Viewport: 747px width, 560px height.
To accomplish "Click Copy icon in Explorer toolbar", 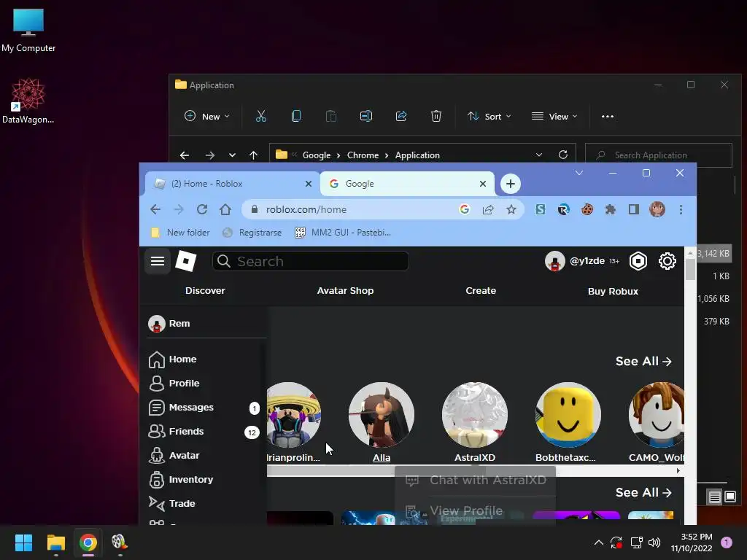I will [296, 116].
